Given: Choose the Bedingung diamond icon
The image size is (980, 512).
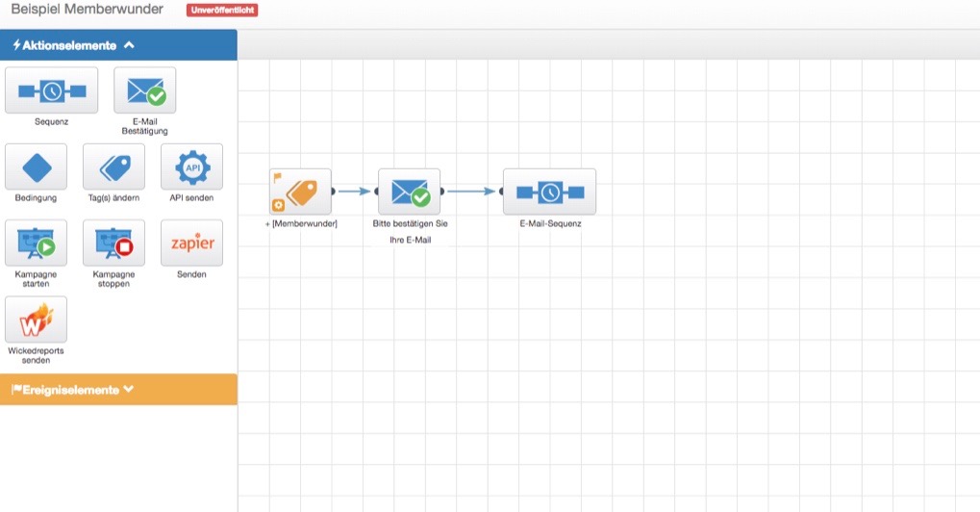Looking at the screenshot, I should pyautogui.click(x=37, y=167).
